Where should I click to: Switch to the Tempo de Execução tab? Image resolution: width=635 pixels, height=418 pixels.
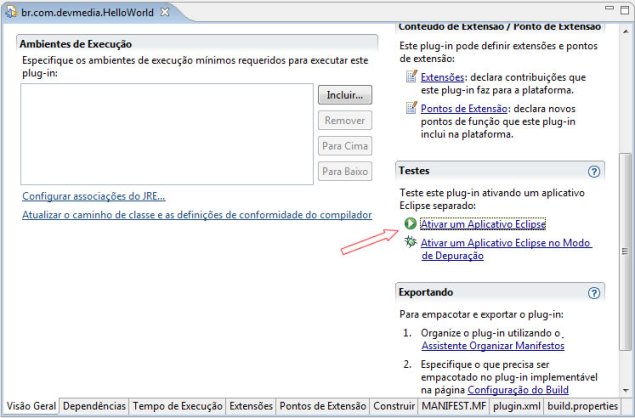tap(177, 406)
